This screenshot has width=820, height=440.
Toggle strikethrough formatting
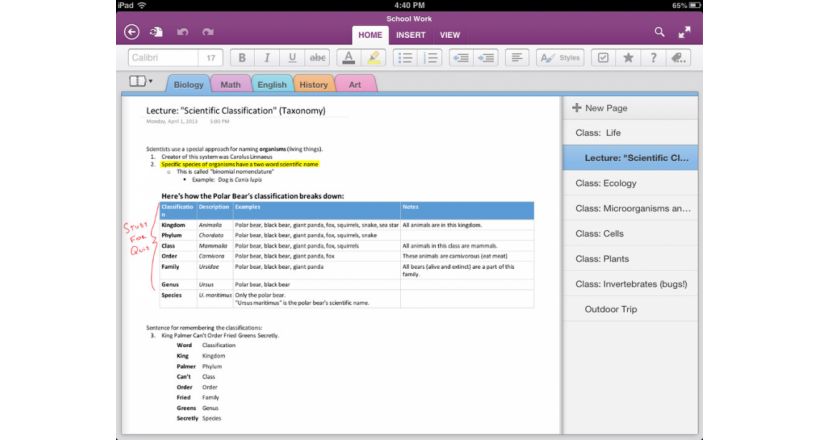coord(317,58)
